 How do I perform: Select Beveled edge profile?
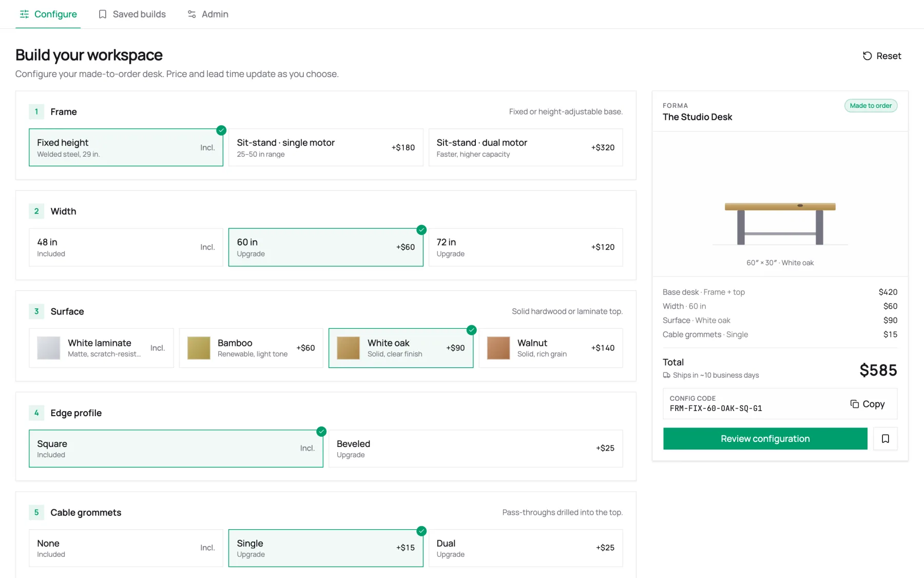pos(476,449)
